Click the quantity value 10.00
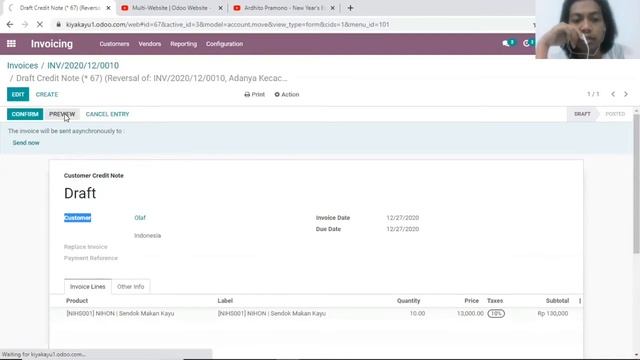 417,313
